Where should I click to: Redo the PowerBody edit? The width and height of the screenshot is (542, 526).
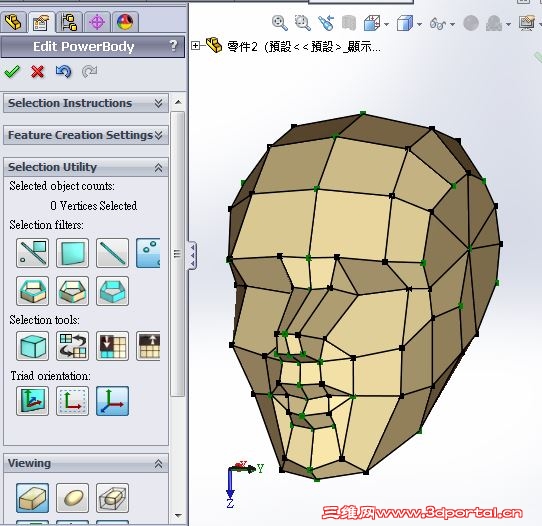coord(89,72)
